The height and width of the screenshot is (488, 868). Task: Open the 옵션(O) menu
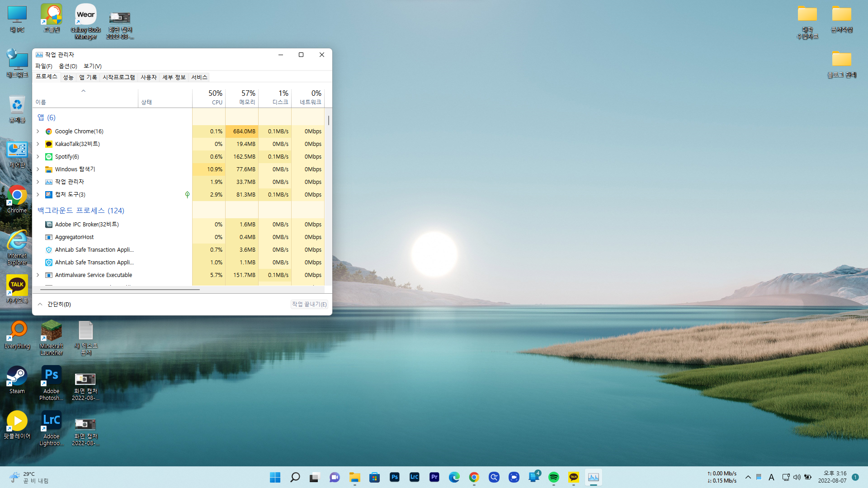(x=68, y=66)
